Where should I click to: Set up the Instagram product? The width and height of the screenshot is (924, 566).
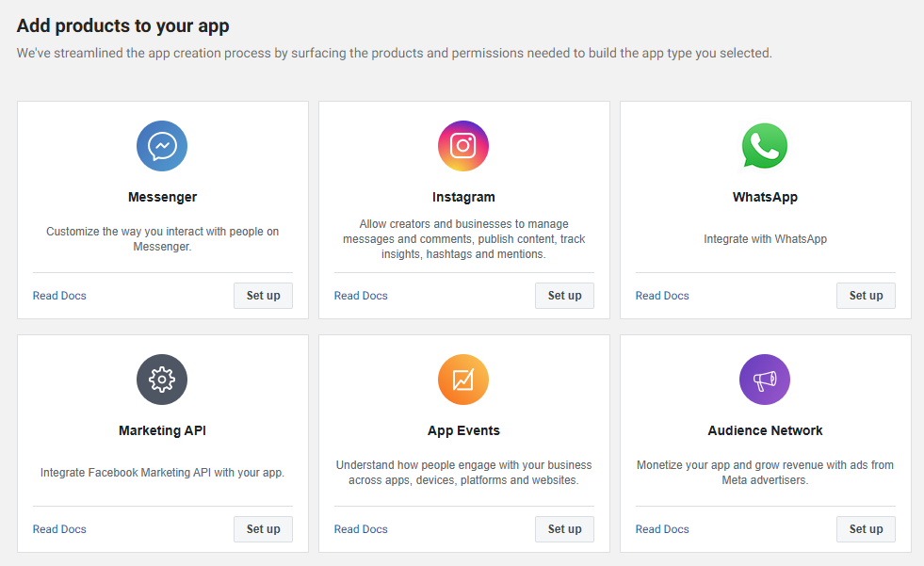pyautogui.click(x=564, y=296)
